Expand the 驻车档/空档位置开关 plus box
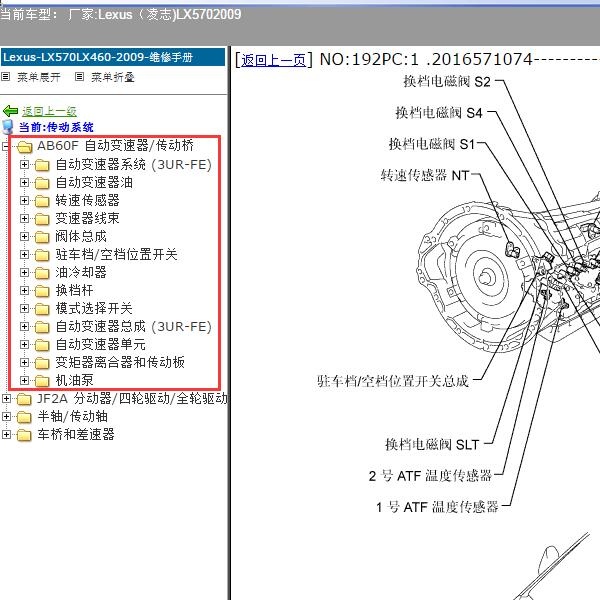 click(24, 254)
